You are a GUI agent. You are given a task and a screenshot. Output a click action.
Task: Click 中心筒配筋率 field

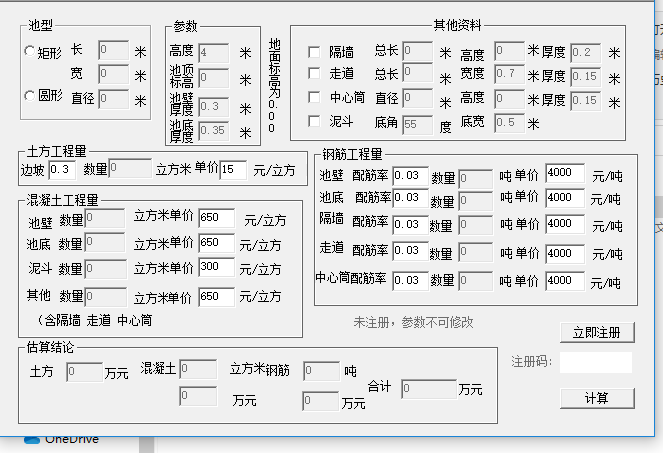411,281
